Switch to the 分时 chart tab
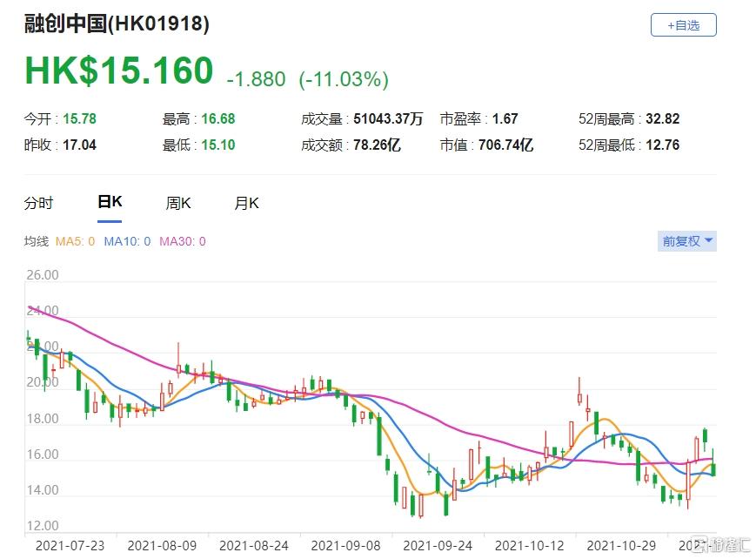The width and height of the screenshot is (756, 559). tap(38, 203)
